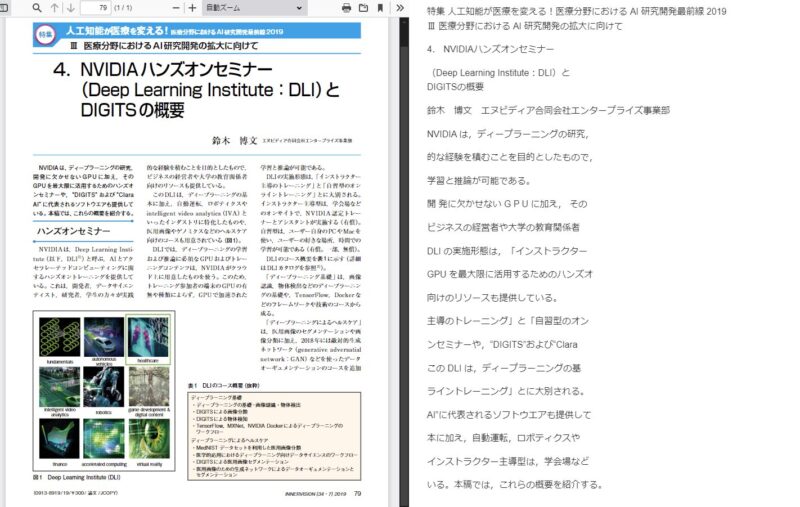
Task: Click the open file folder icon
Action: point(363,8)
